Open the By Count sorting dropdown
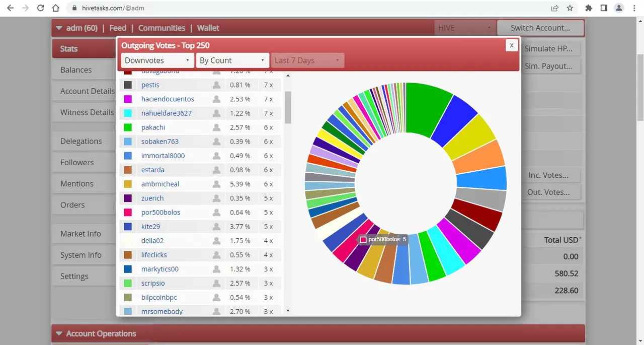Viewport: 644px width, 345px height. pos(232,60)
